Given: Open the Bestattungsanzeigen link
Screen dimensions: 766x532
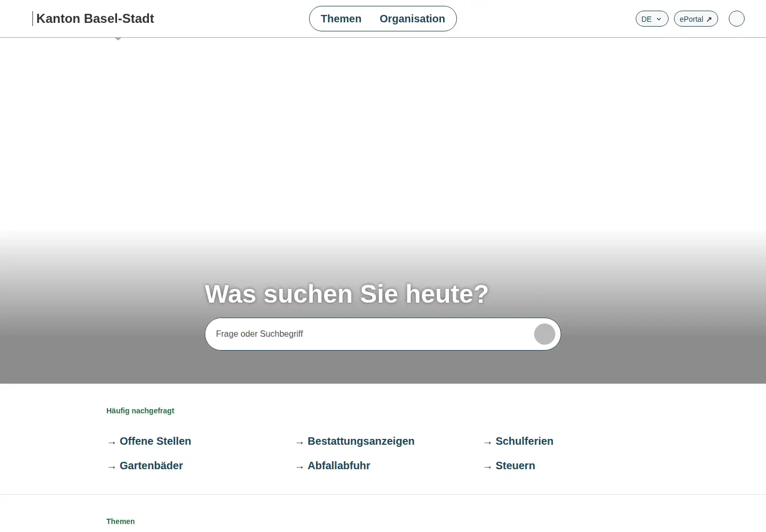Looking at the screenshot, I should click(354, 441).
